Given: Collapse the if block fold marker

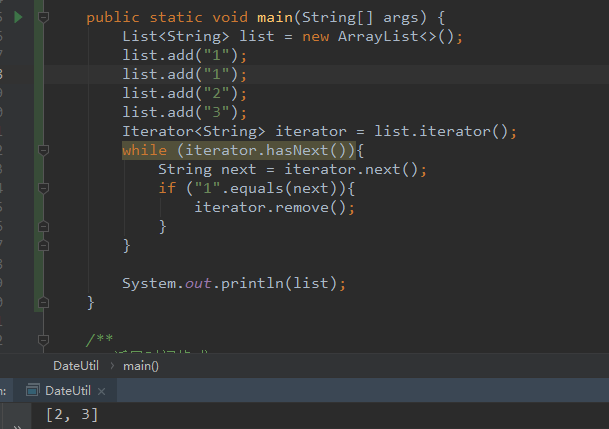Looking at the screenshot, I should point(42,188).
